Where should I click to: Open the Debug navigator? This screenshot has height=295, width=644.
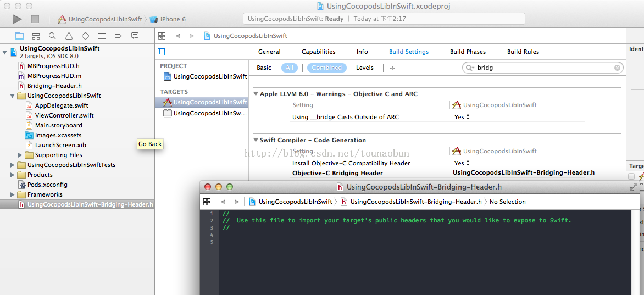(102, 36)
